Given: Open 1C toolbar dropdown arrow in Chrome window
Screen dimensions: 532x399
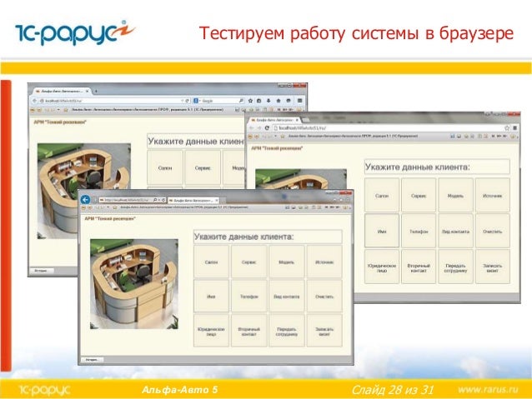Looking at the screenshot, I should tap(275, 137).
